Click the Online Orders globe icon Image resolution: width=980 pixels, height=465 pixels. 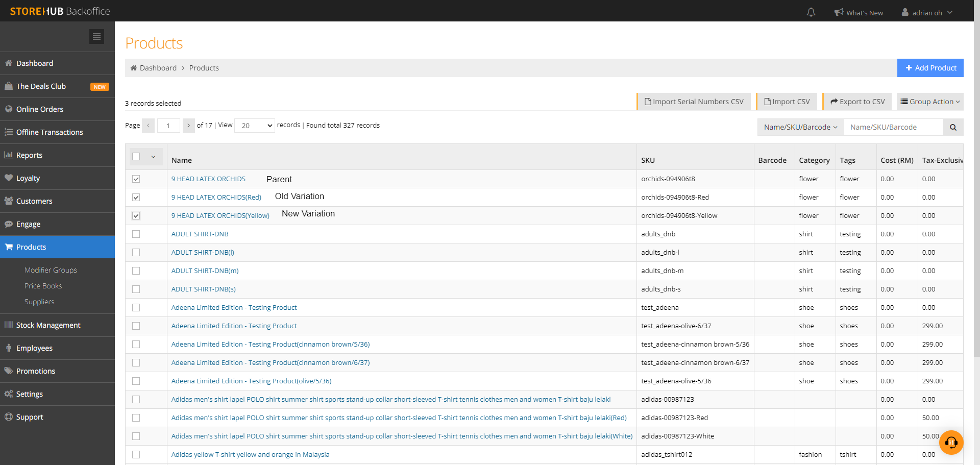click(x=9, y=109)
